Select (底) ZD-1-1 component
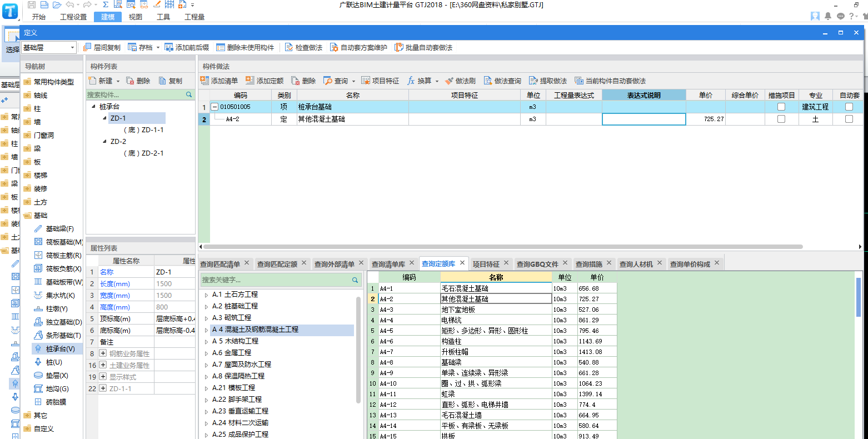 [143, 129]
